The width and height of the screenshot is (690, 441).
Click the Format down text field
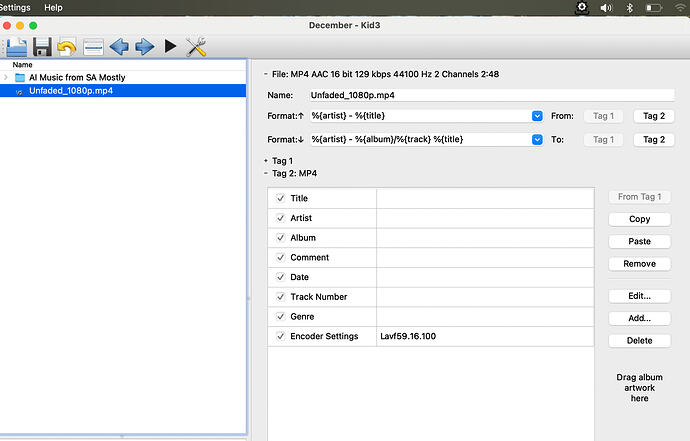click(420, 140)
